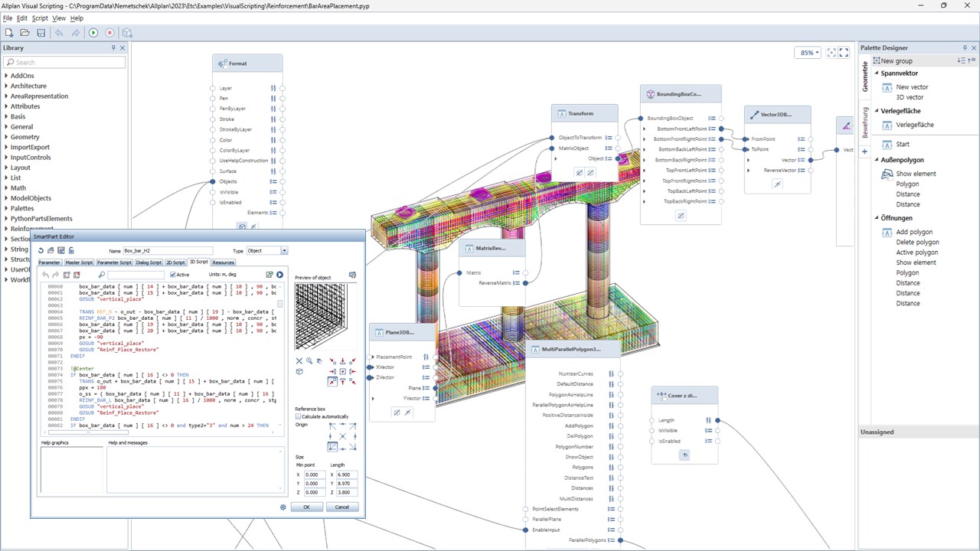Screen dimensions: 980x551
Task: Click the Library search field
Action: 63,62
